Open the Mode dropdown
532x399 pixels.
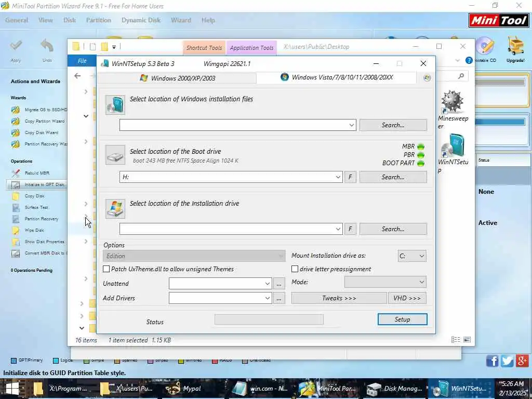385,282
